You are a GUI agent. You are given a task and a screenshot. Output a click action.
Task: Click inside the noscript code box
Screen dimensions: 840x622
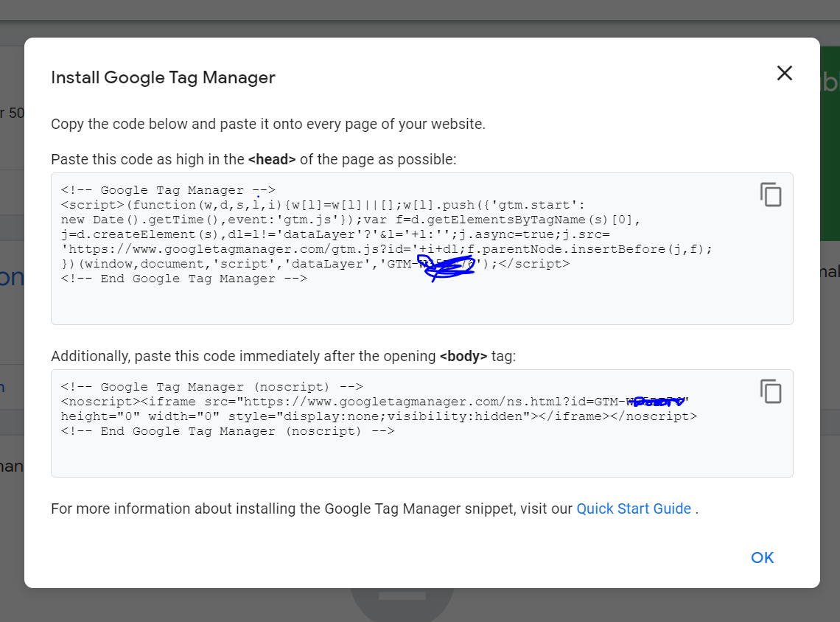422,423
